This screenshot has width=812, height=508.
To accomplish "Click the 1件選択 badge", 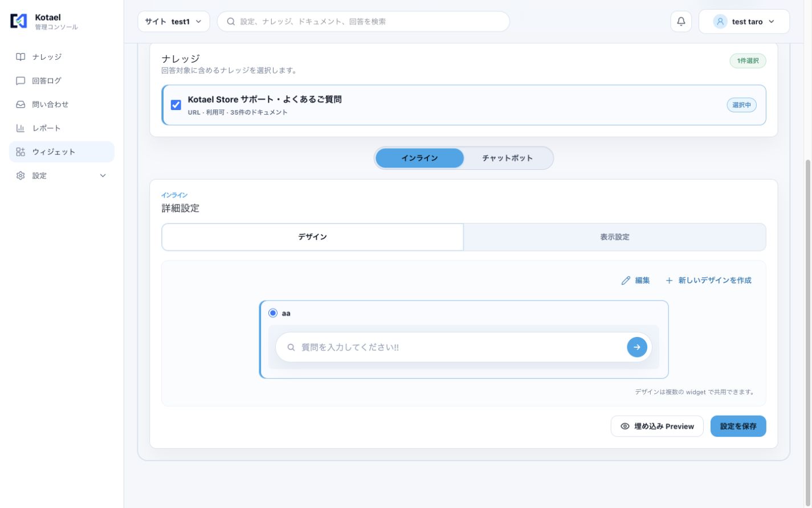I will 748,61.
